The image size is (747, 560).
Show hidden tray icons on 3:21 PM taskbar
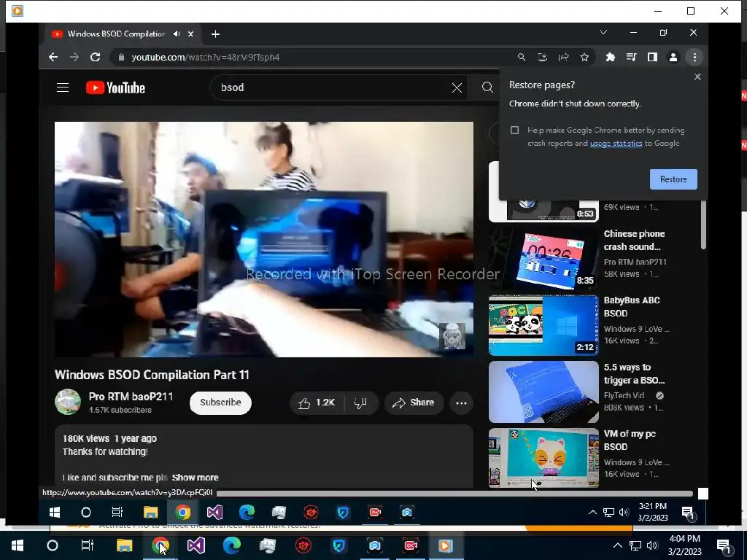(592, 513)
